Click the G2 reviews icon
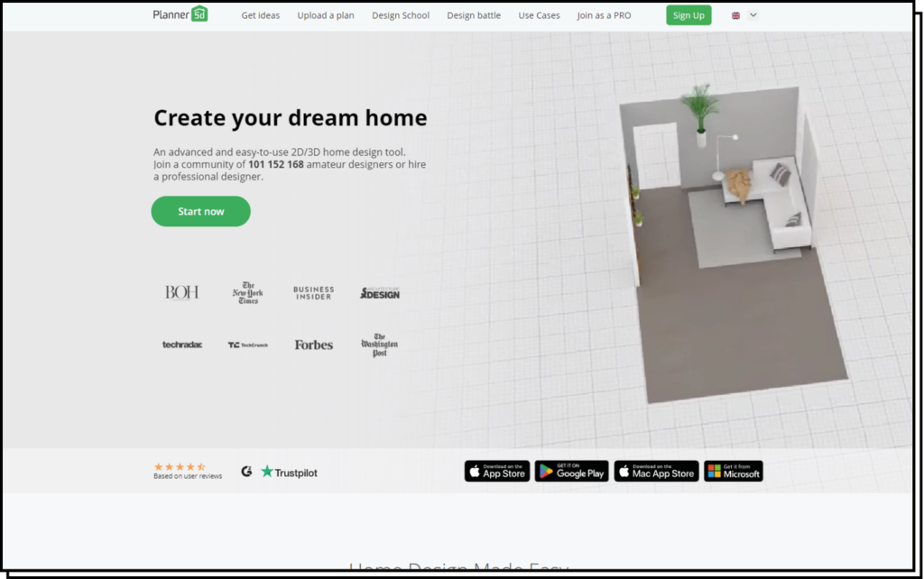This screenshot has width=924, height=579. coord(246,471)
